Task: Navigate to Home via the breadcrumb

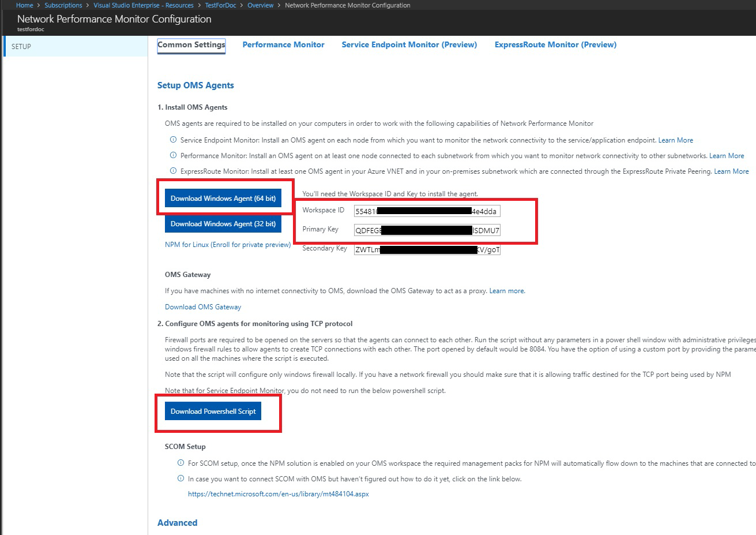Action: pos(24,5)
